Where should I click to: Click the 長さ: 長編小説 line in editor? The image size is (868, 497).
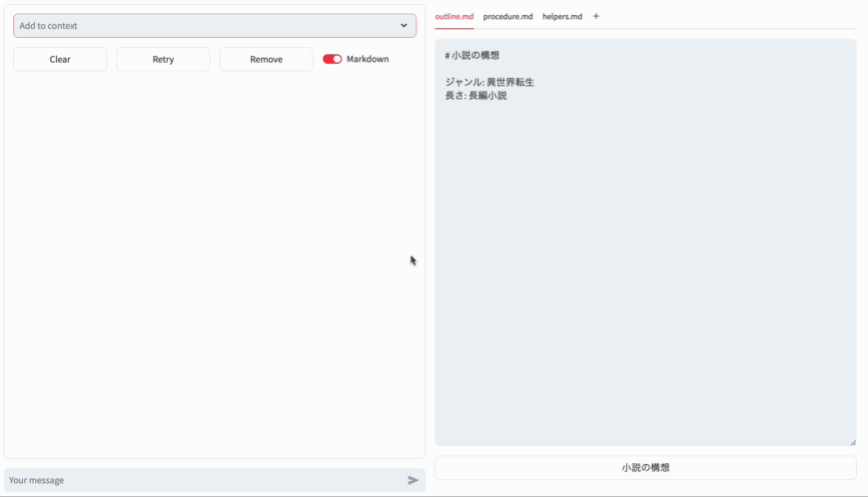[x=476, y=95]
